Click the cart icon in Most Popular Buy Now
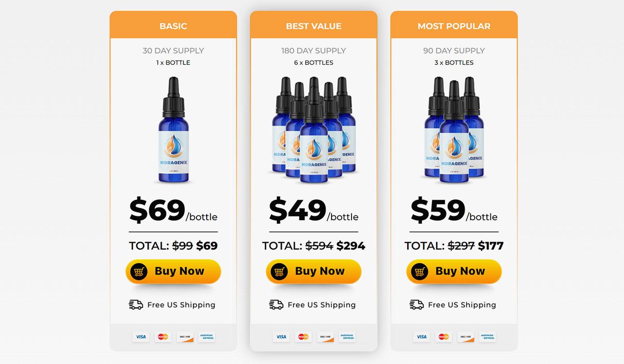Screen dimensions: 624x364 pos(420,271)
